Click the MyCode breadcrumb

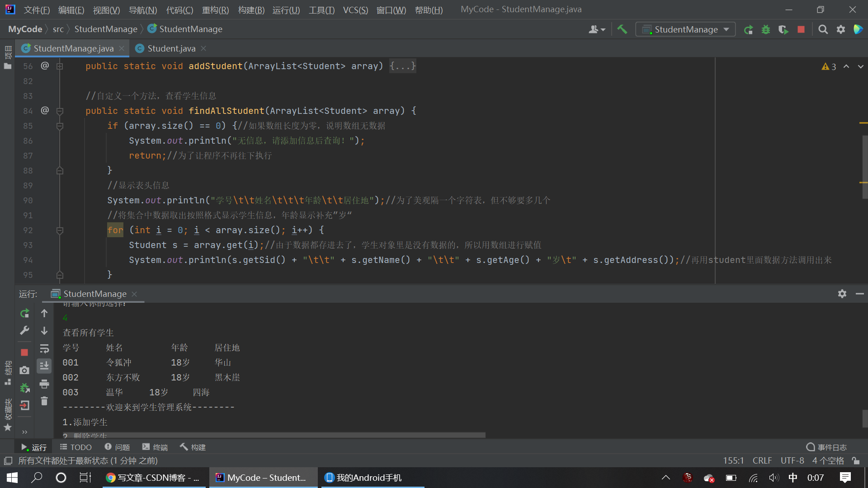tap(25, 29)
